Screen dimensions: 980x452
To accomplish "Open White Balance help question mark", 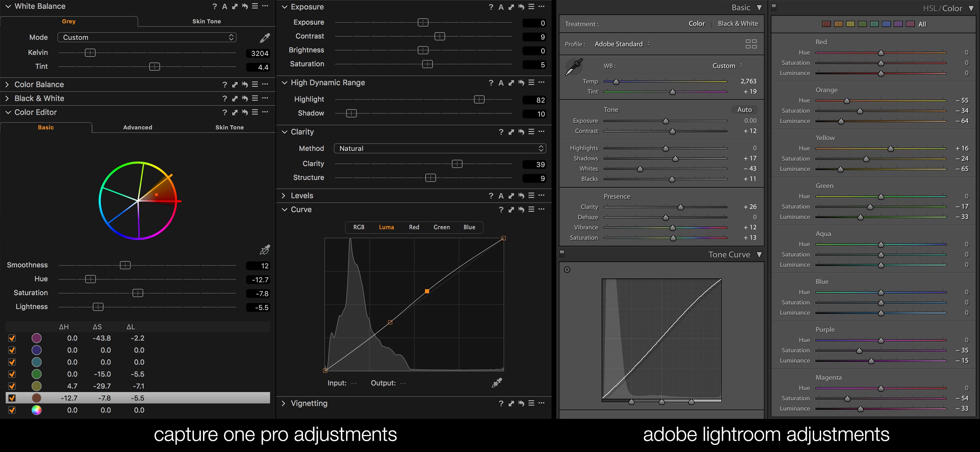I will click(215, 7).
